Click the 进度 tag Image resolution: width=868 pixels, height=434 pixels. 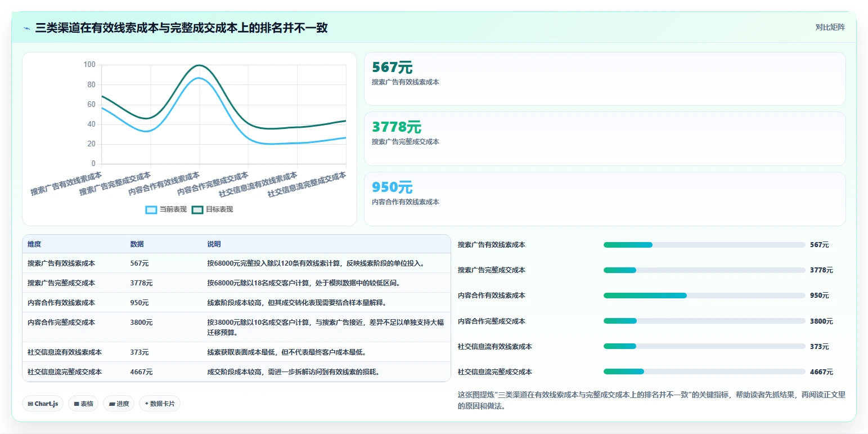click(x=119, y=404)
